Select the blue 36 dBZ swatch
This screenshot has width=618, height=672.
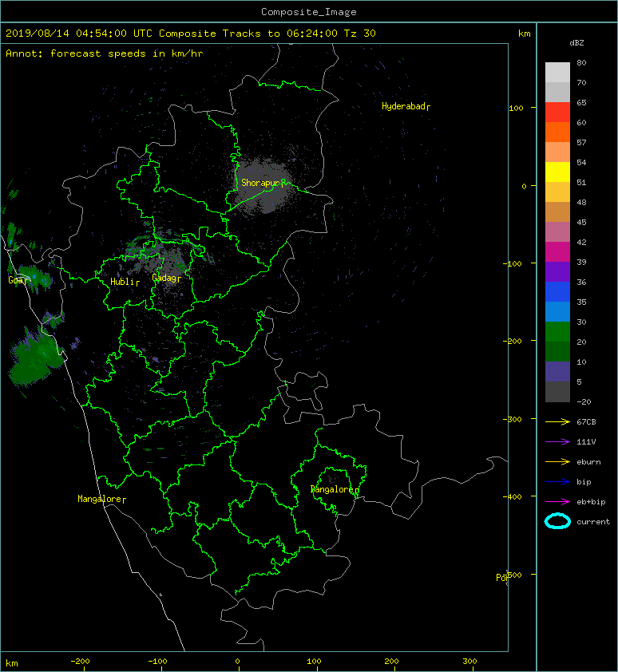pyautogui.click(x=557, y=291)
